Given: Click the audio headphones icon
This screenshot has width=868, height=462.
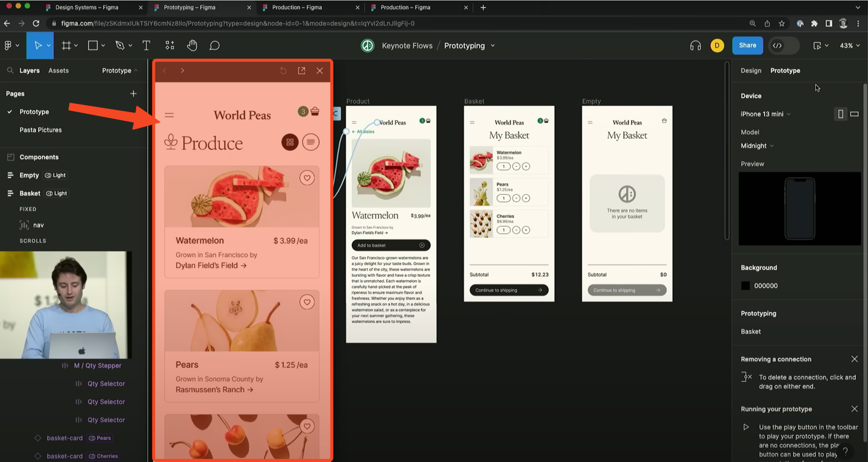Looking at the screenshot, I should (695, 45).
